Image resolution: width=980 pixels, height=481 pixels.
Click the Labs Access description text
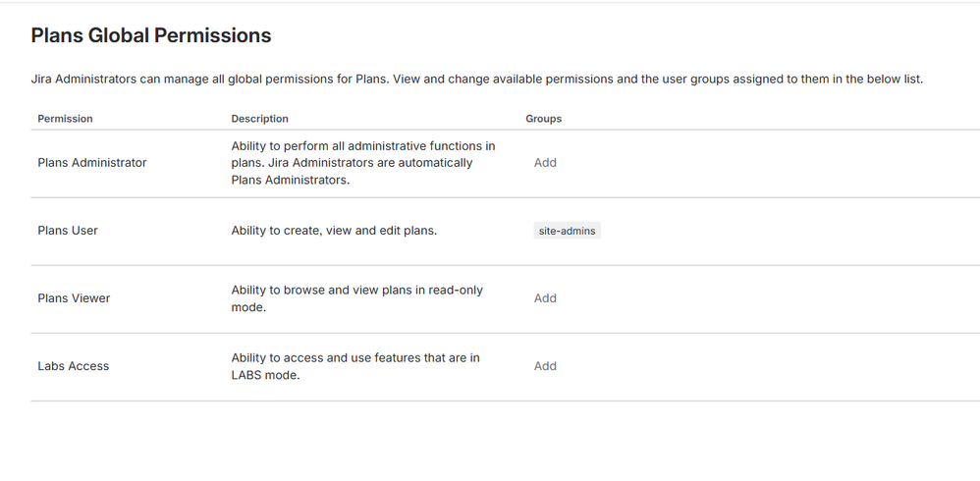[x=354, y=366]
